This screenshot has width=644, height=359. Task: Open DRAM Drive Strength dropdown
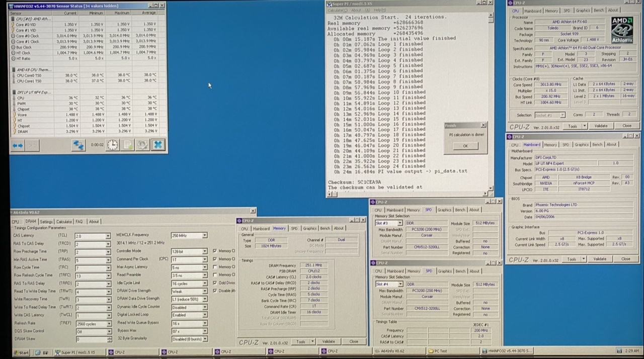point(204,291)
